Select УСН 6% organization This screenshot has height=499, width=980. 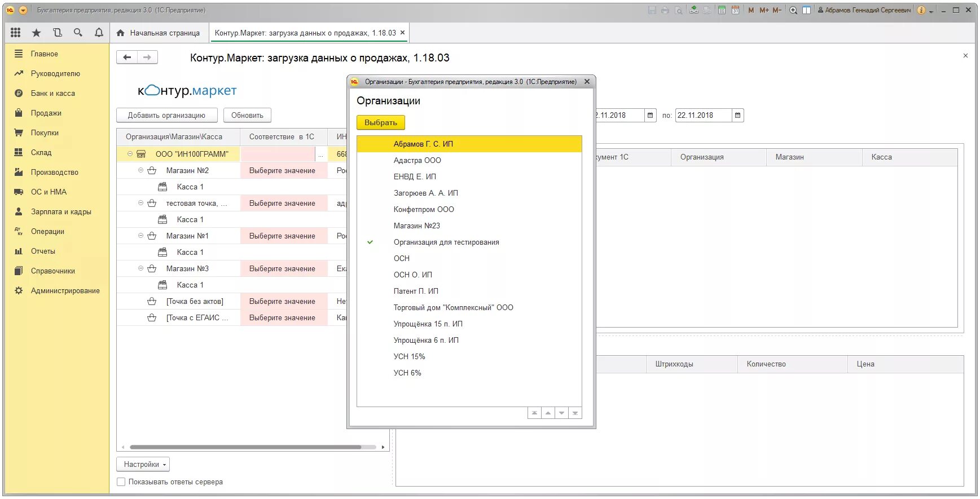click(x=469, y=373)
